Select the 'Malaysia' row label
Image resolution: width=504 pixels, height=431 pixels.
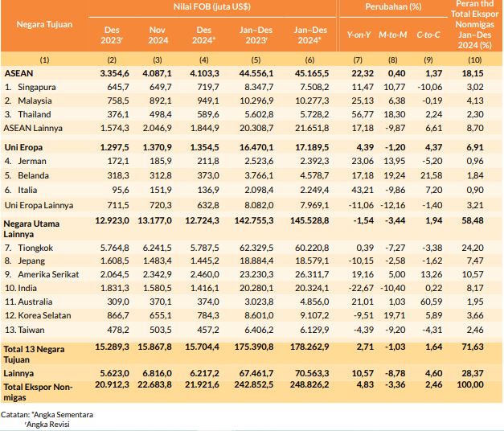pos(33,100)
